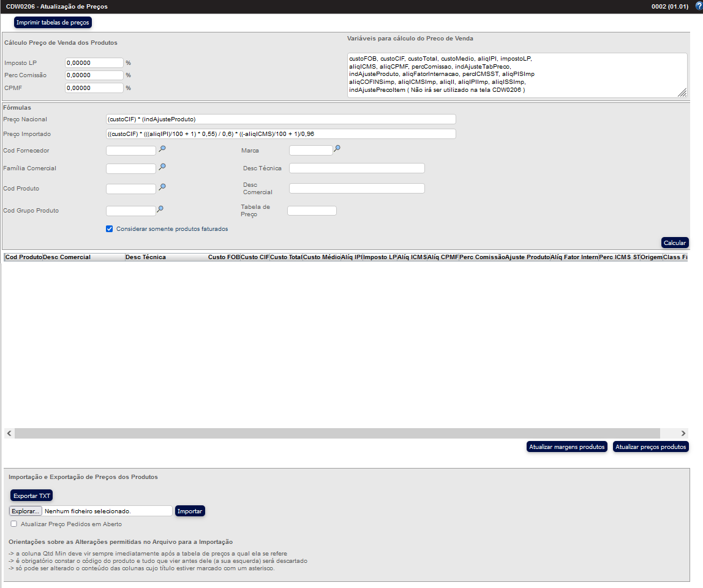This screenshot has width=703, height=588.
Task: Click Imprimir tabelas de preços
Action: tap(53, 21)
